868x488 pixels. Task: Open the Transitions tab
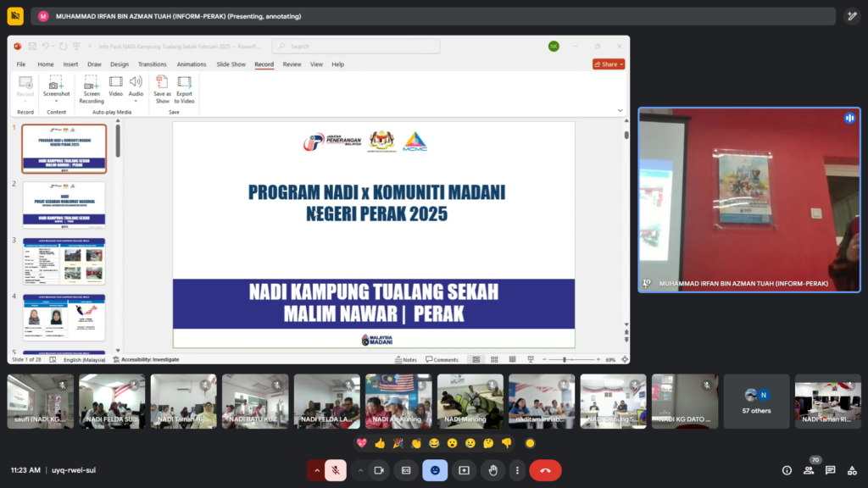(x=153, y=64)
